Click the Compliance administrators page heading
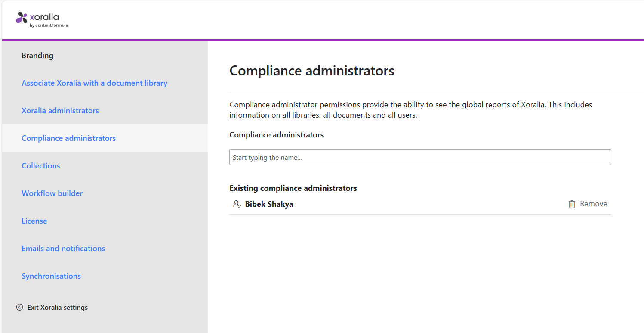 311,71
